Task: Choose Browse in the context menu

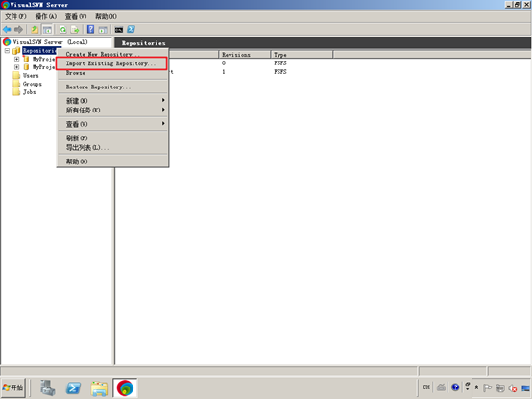Action: point(112,73)
